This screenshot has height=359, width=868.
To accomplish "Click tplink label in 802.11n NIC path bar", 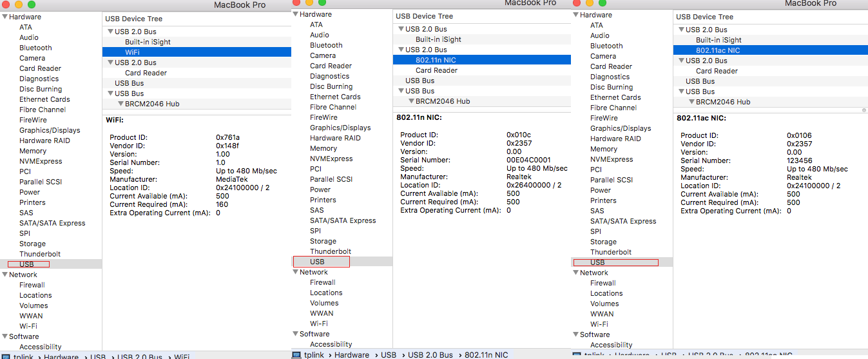I will click(x=313, y=355).
